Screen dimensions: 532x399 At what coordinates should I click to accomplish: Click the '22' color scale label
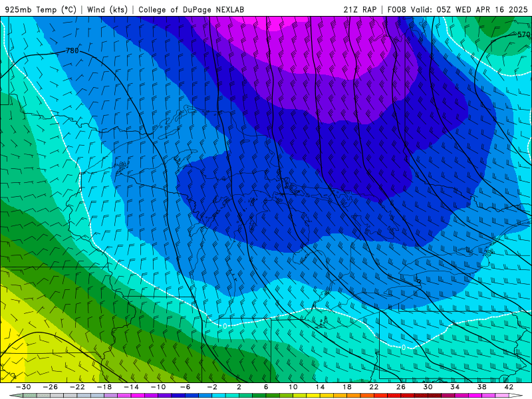pyautogui.click(x=374, y=387)
